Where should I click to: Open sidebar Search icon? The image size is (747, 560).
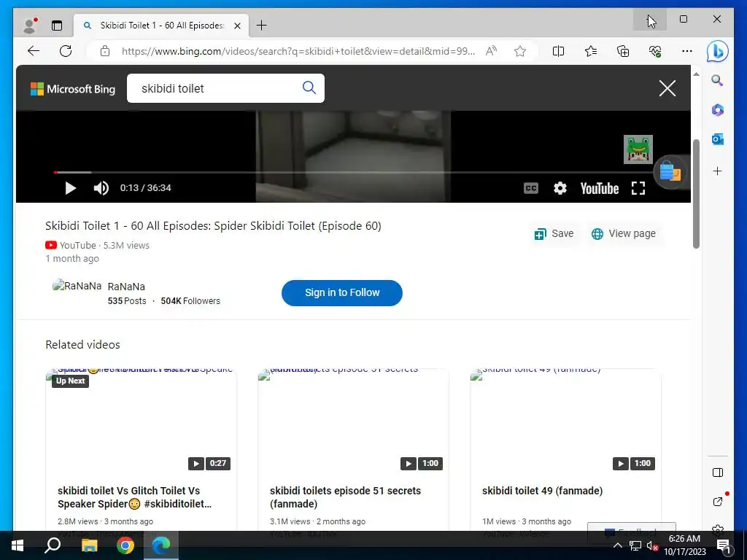click(718, 80)
